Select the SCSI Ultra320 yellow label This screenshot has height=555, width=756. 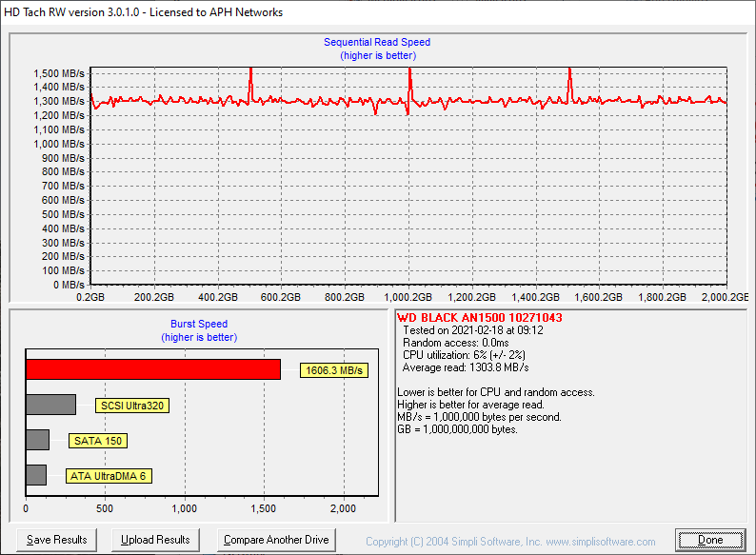132,406
